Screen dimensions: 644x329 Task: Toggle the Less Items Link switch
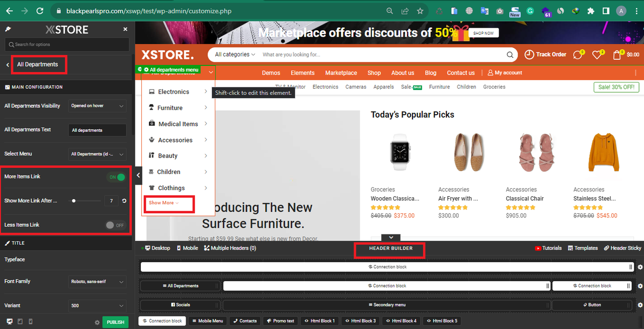(x=115, y=225)
